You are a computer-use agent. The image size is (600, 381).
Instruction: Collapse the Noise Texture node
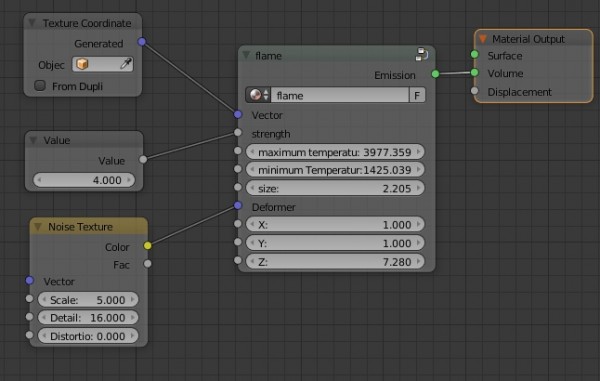coord(38,227)
